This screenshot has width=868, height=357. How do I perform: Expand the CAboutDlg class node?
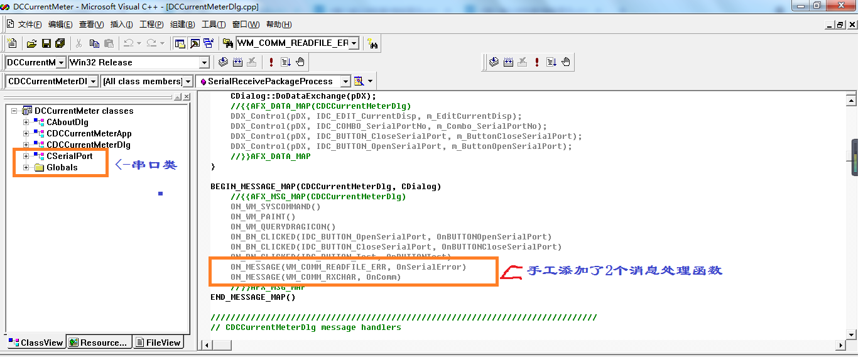click(26, 122)
